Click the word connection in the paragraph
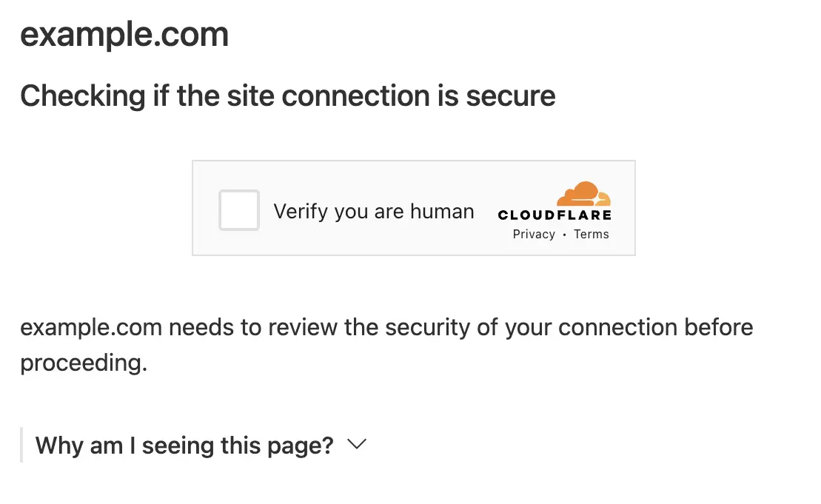821x504 pixels. [617, 328]
